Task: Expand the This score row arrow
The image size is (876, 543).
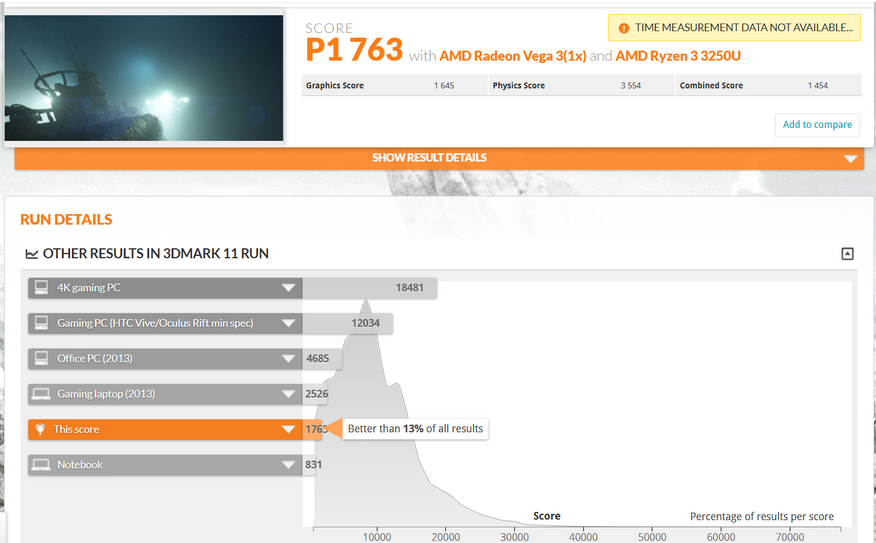Action: [x=288, y=429]
